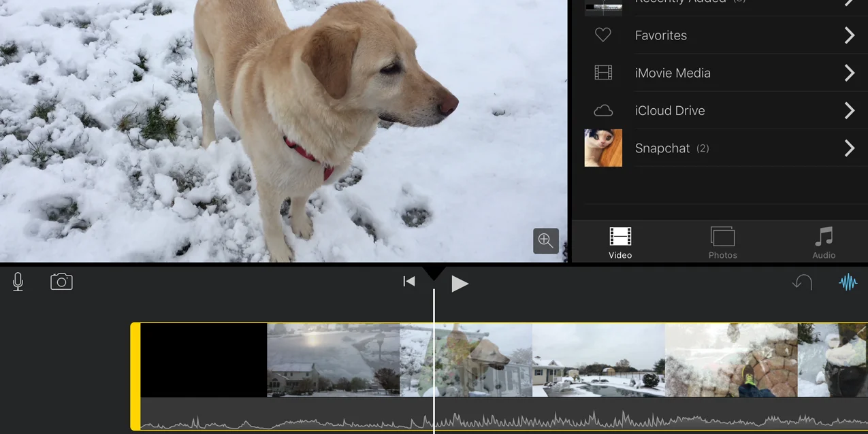
Task: Switch to the Audio tab
Action: 824,243
